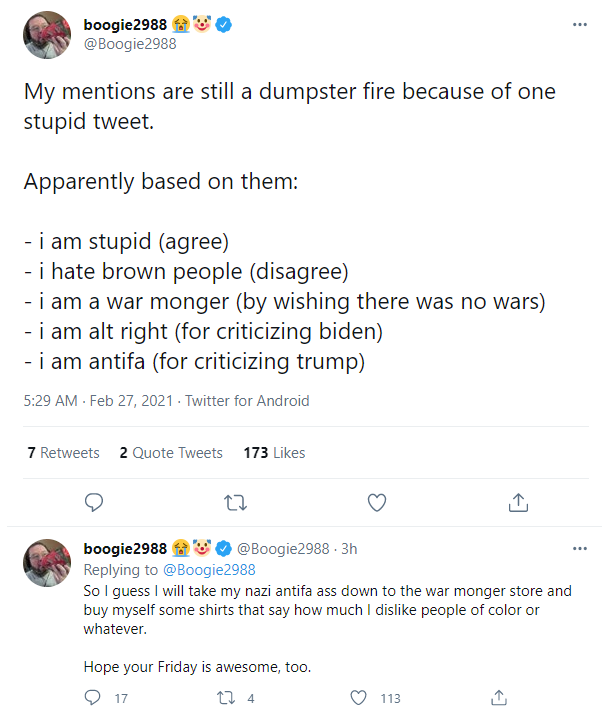Retweet the reply tweet showing 4 retweets
Image resolution: width=602 pixels, height=714 pixels.
(226, 698)
